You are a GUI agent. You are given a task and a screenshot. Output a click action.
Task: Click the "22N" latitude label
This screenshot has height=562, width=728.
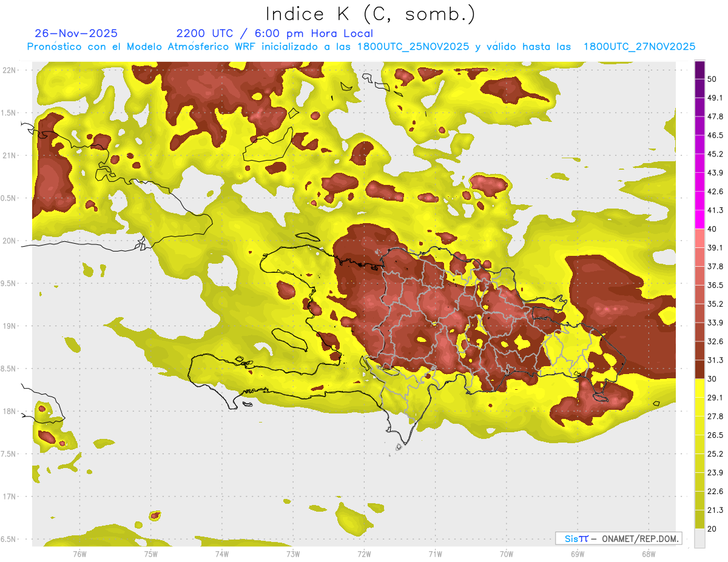click(x=9, y=70)
